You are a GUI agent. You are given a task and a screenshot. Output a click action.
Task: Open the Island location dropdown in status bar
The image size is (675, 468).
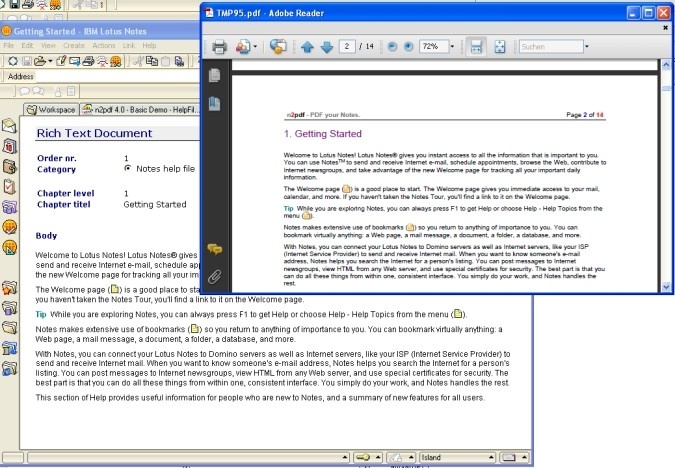coord(458,457)
